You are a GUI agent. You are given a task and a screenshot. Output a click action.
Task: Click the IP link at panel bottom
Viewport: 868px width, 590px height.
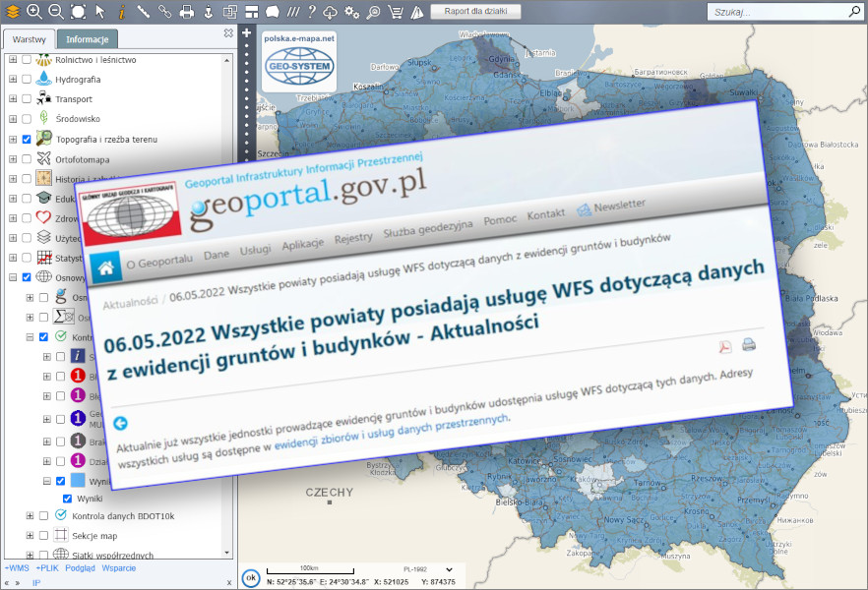pos(36,583)
